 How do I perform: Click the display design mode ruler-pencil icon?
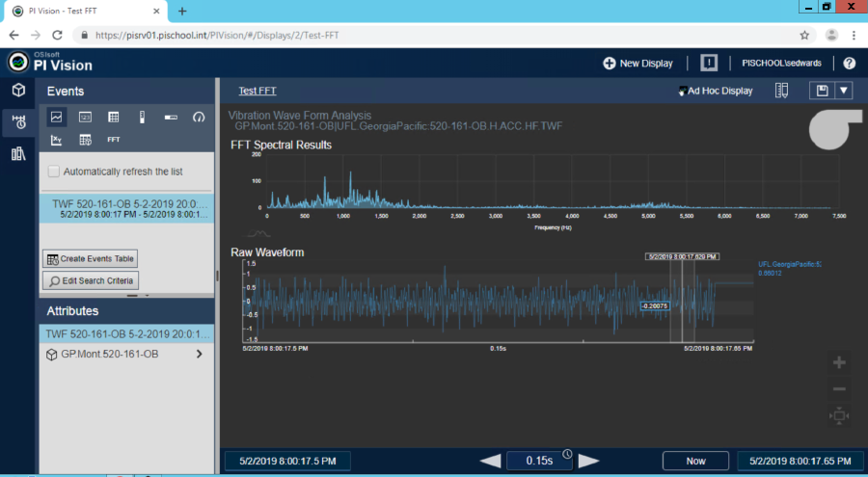[x=781, y=91]
